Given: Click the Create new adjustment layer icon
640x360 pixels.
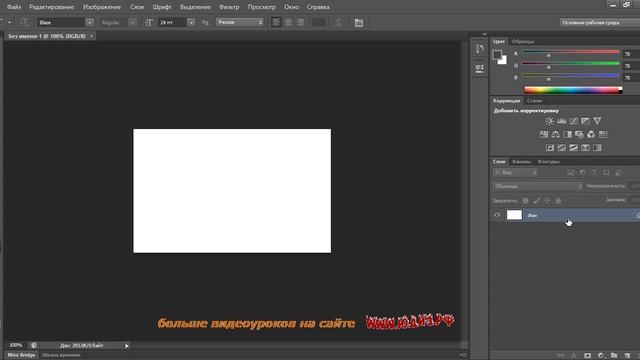Looking at the screenshot, I should point(601,356).
